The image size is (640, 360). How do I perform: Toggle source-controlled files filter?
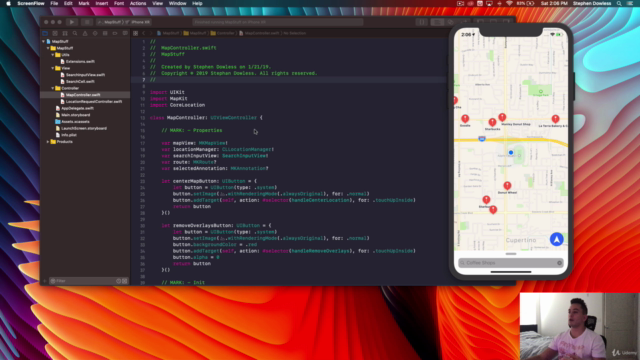coord(124,281)
